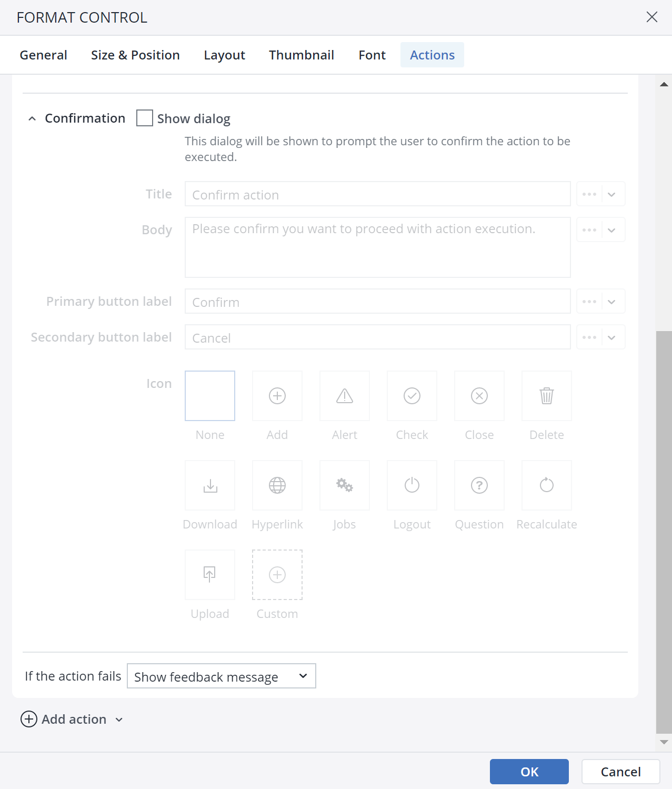Open the Thumbnail tab
The height and width of the screenshot is (789, 672).
(x=302, y=55)
